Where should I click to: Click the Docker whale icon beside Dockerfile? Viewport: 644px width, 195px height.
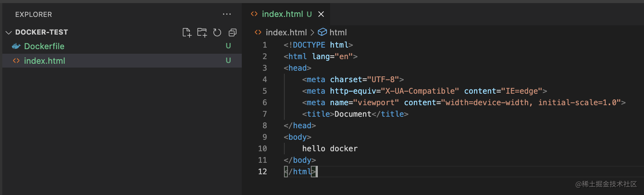click(16, 46)
